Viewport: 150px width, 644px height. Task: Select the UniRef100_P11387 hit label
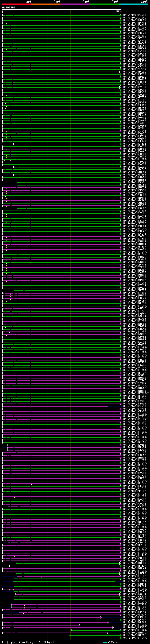pos(135,491)
